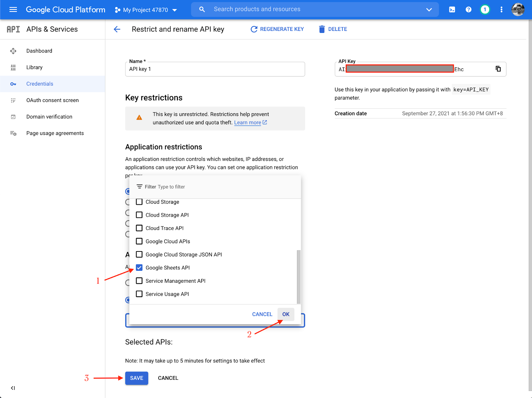Screen dimensions: 532x398
Task: Click the back arrow next to Restrict and rename
Action: tap(117, 29)
